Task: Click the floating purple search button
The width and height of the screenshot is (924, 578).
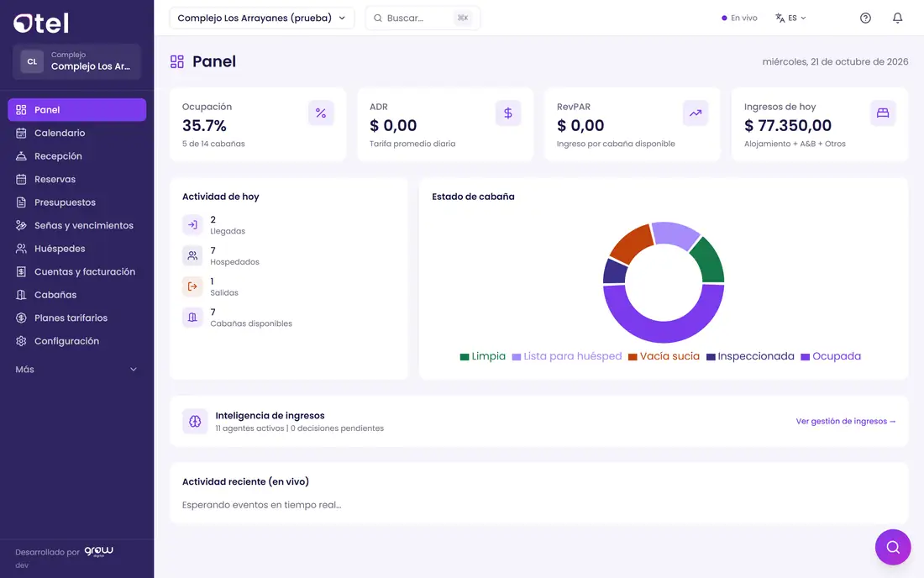Action: tap(893, 547)
